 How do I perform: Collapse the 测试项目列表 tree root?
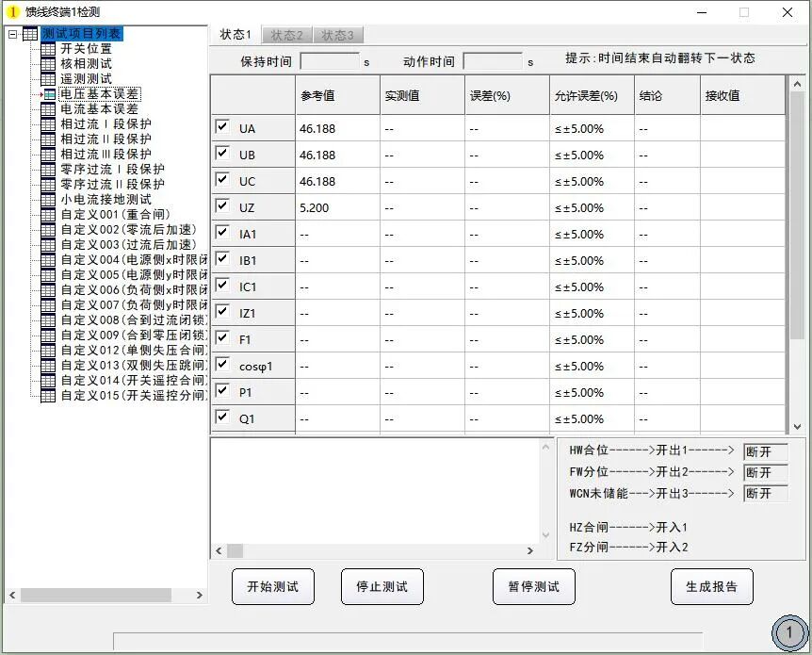12,34
